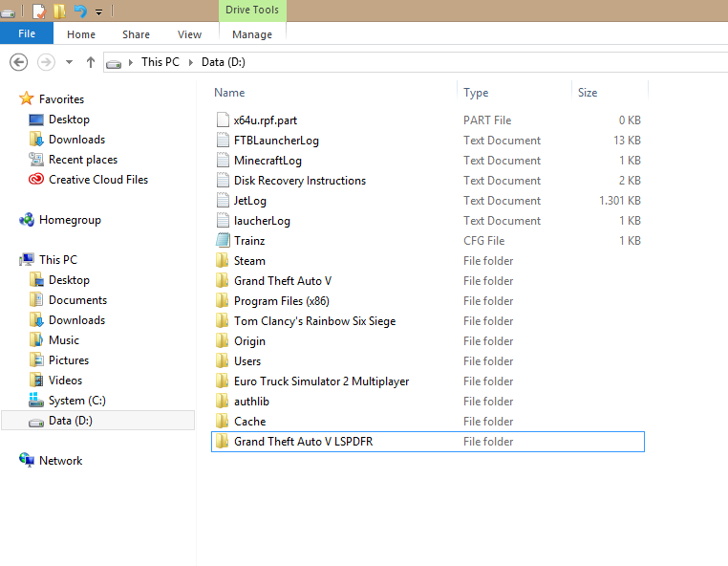Click the MinecraftLog text file icon

[223, 160]
